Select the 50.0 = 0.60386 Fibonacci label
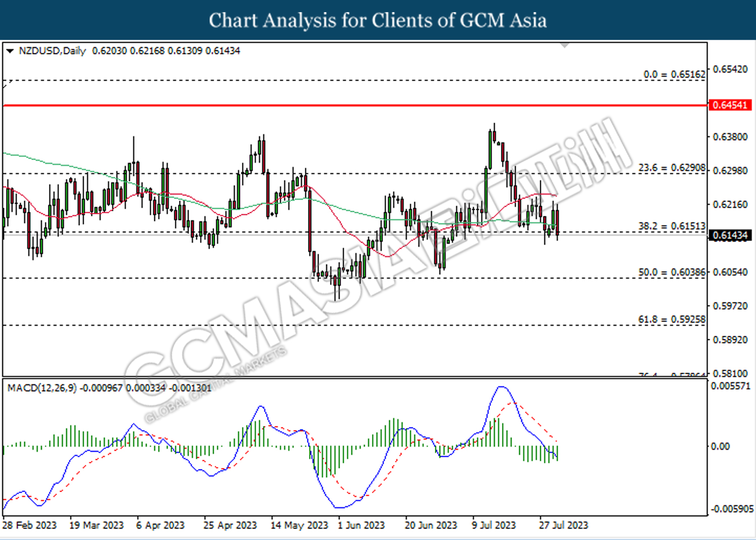 [x=672, y=272]
